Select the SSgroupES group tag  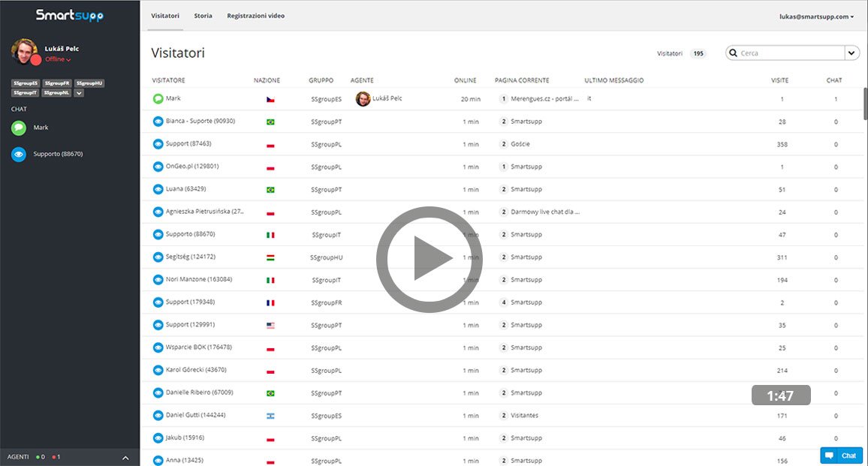pyautogui.click(x=26, y=83)
